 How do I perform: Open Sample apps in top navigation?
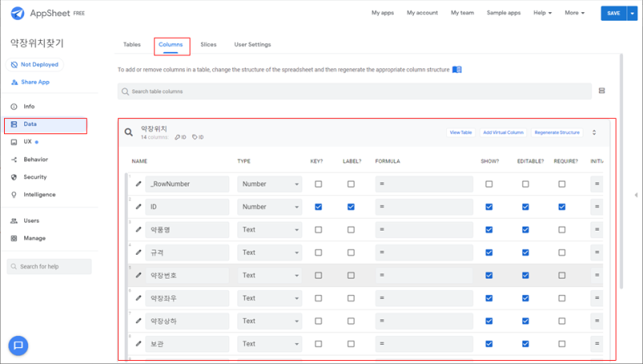(x=504, y=13)
